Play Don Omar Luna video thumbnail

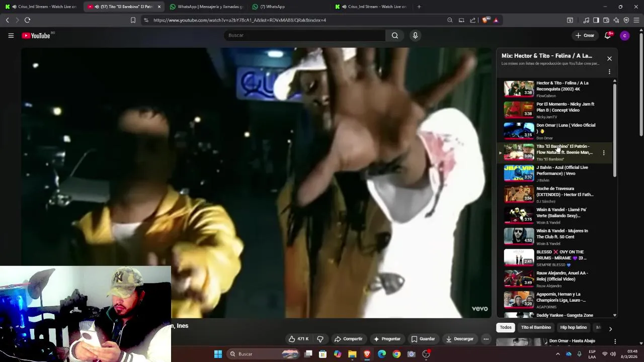519,131
